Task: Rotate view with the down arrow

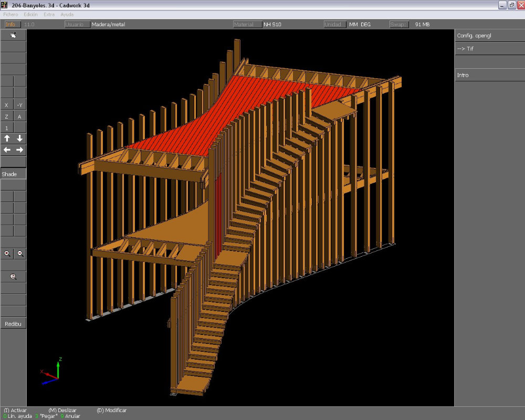Action: (x=19, y=139)
